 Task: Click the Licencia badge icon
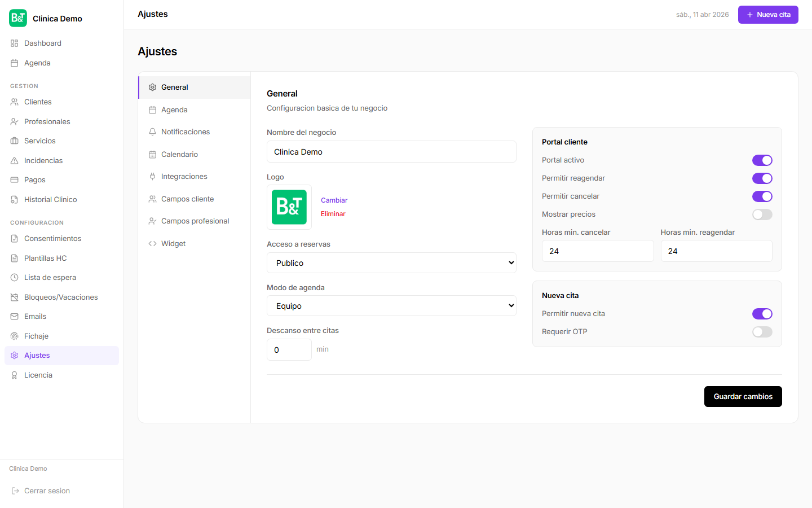click(15, 375)
